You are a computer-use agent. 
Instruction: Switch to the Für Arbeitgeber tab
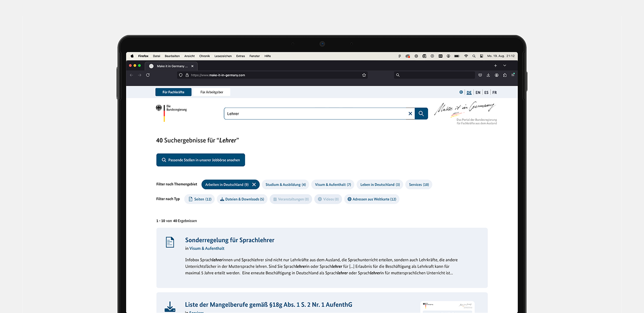pos(212,92)
